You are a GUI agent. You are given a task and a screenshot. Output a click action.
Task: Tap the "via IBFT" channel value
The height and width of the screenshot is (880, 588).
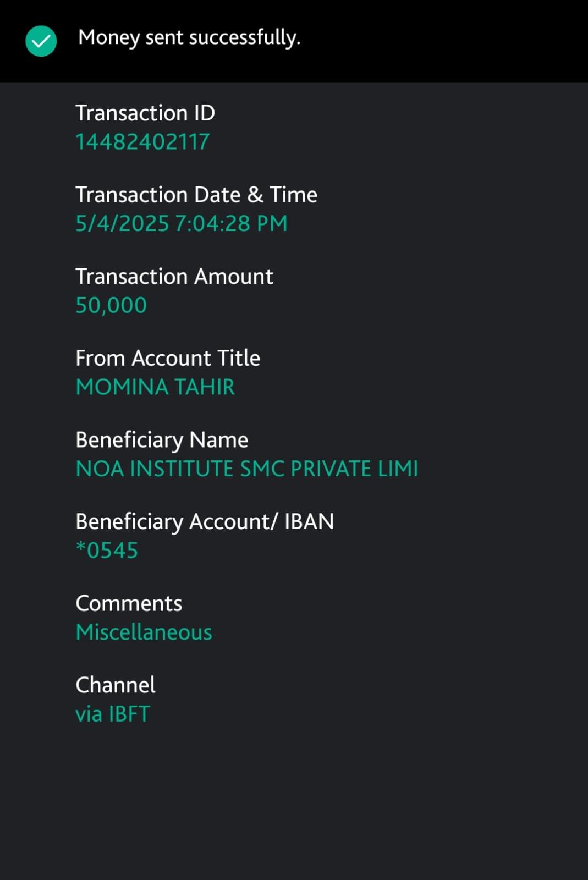(112, 714)
